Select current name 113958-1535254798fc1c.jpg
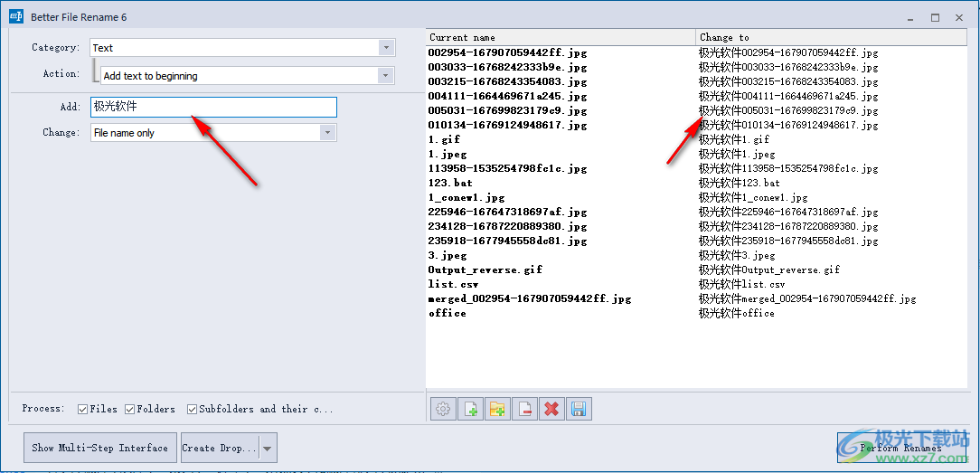This screenshot has height=473, width=980. 507,168
